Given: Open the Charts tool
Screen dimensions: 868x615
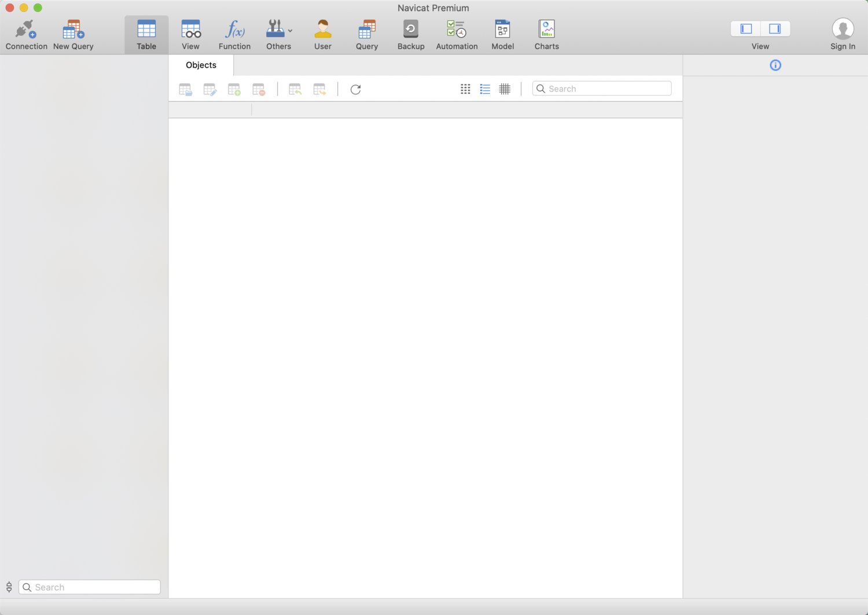Looking at the screenshot, I should (x=547, y=35).
